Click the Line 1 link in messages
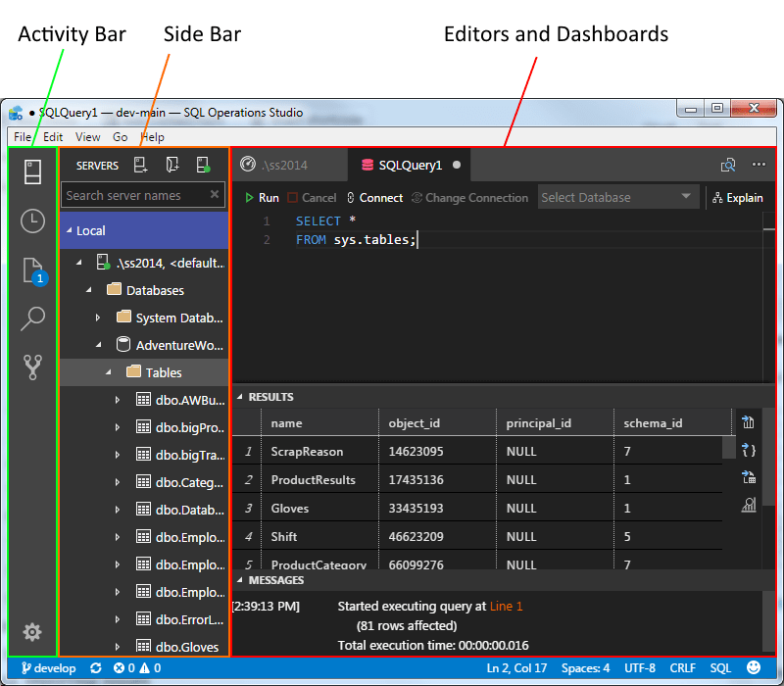Screen dimensions: 784x686 click(x=506, y=606)
